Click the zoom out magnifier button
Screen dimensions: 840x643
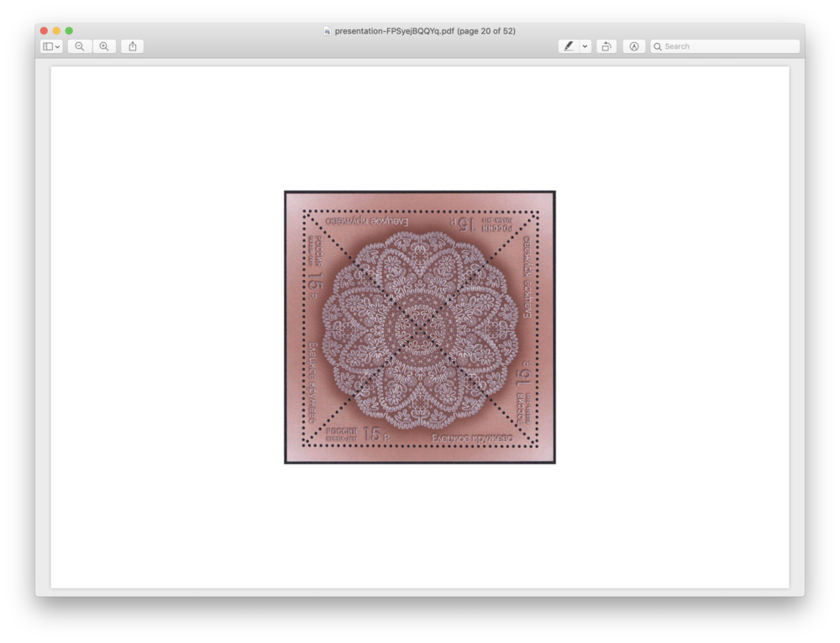click(x=79, y=46)
